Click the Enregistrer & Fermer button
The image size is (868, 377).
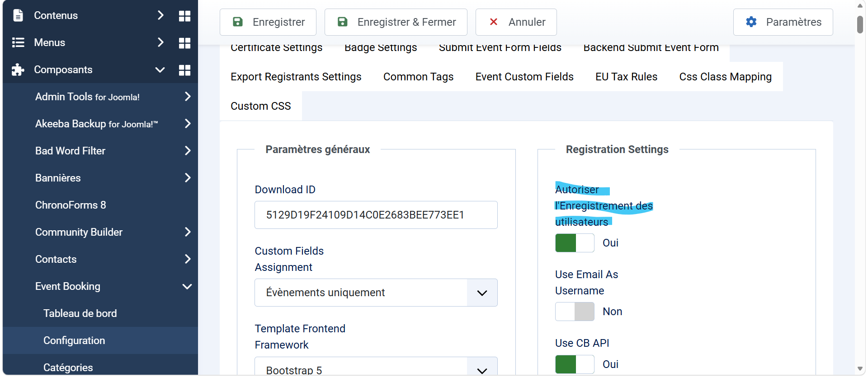point(396,22)
